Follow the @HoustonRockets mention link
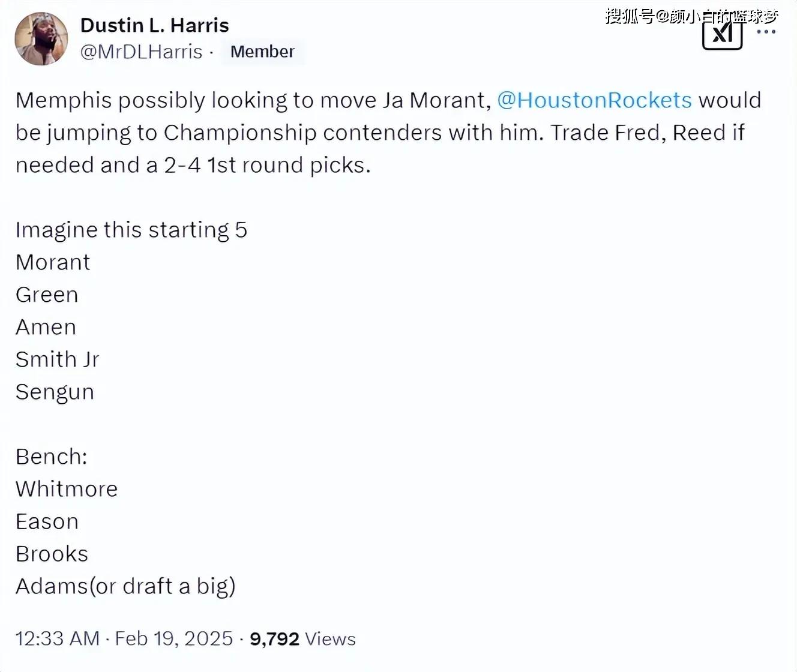Image resolution: width=797 pixels, height=672 pixels. [594, 100]
